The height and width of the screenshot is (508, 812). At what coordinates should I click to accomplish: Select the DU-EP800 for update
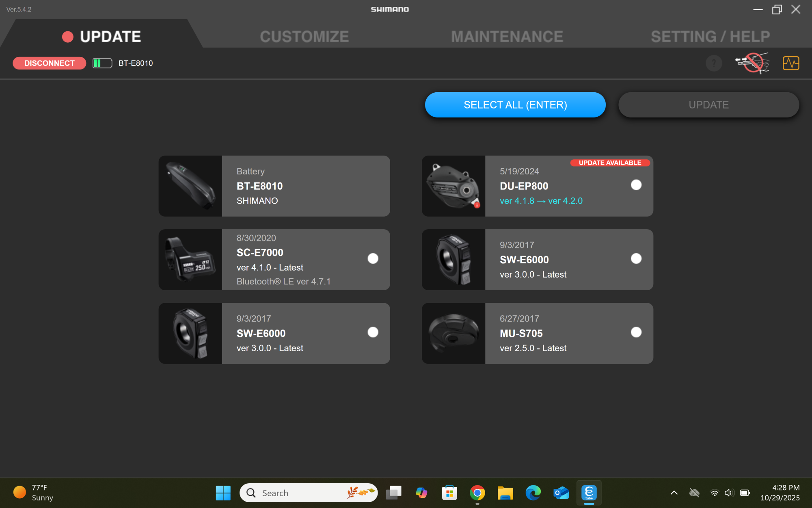(636, 185)
